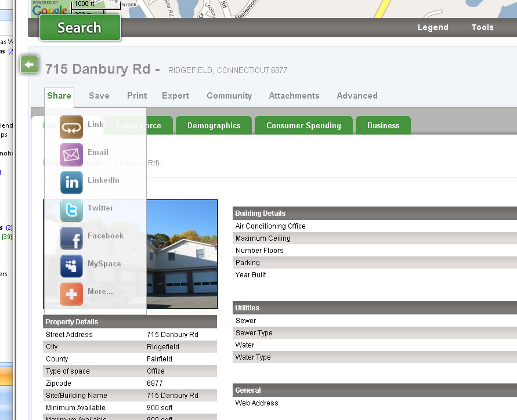The image size is (517, 420).
Task: Click the Facebook label in share menu
Action: 106,236
